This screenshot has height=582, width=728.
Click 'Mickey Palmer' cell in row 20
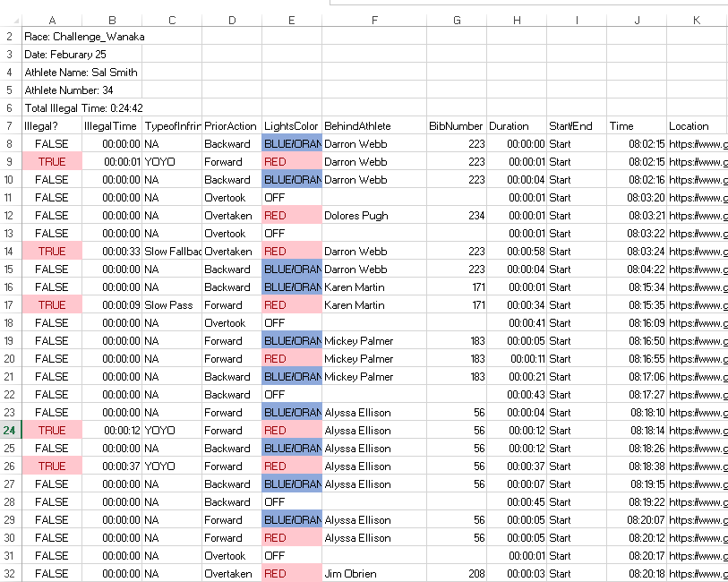coord(374,359)
